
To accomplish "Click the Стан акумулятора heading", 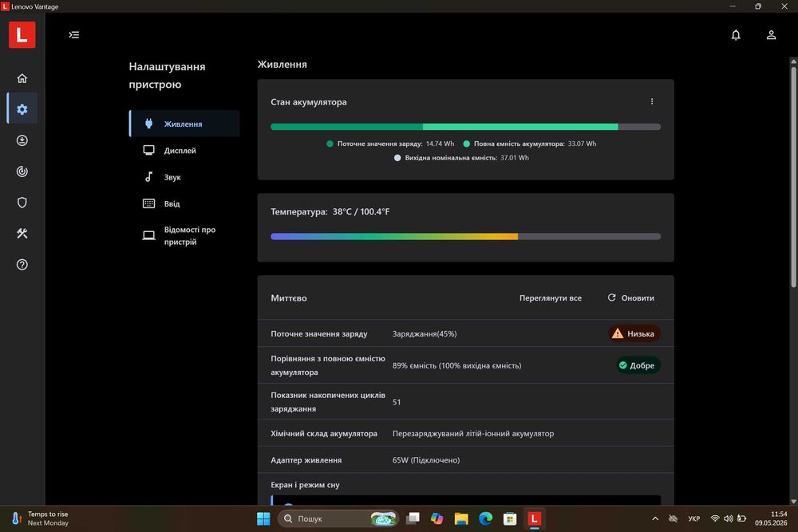I will coord(308,102).
